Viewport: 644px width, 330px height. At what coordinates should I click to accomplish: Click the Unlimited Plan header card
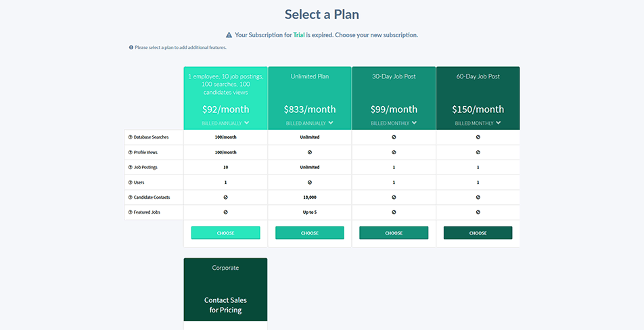pyautogui.click(x=310, y=98)
